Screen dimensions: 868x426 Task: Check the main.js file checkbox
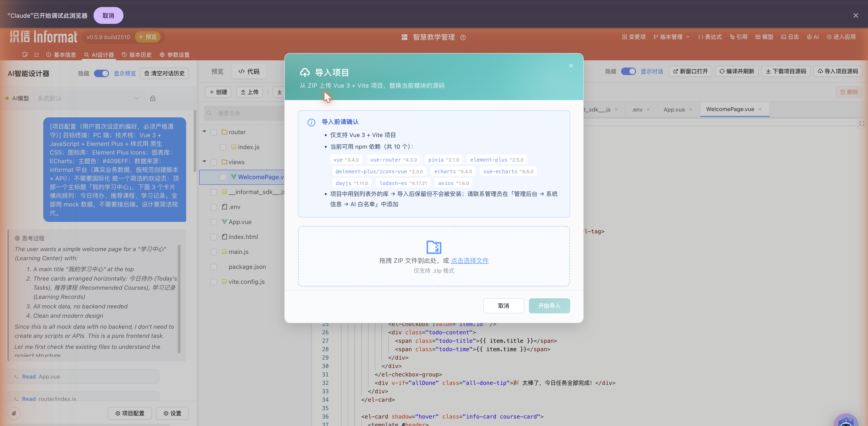[213, 252]
